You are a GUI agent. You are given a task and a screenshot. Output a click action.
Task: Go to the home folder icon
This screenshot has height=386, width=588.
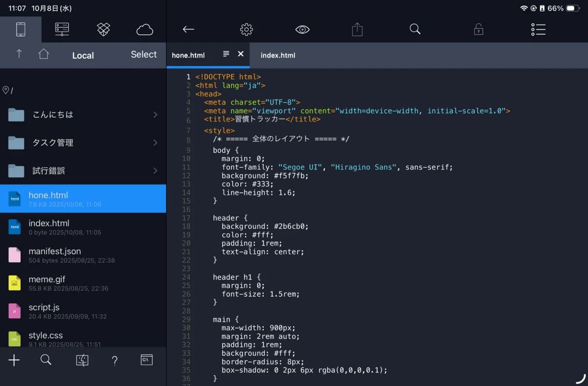coord(44,54)
